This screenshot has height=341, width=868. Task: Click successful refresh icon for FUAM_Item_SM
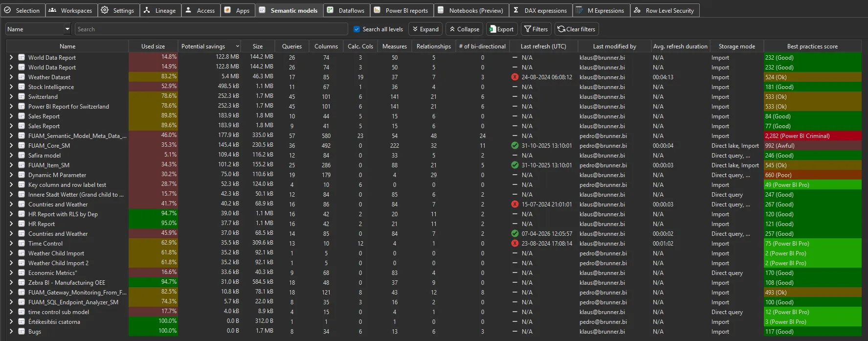point(514,165)
